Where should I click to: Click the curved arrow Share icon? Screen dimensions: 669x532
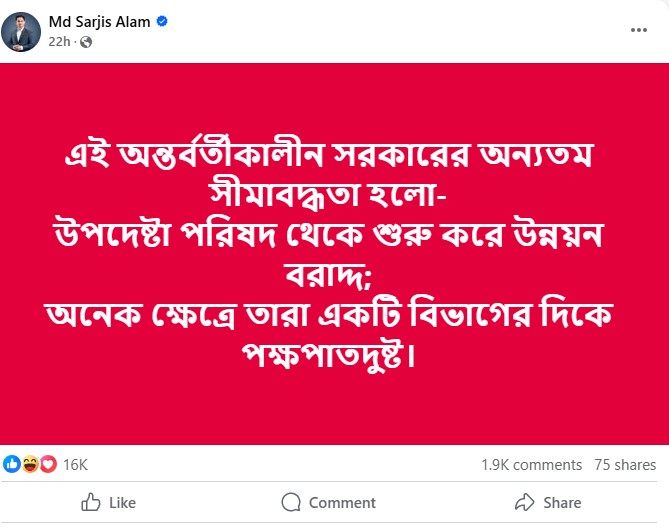[524, 502]
